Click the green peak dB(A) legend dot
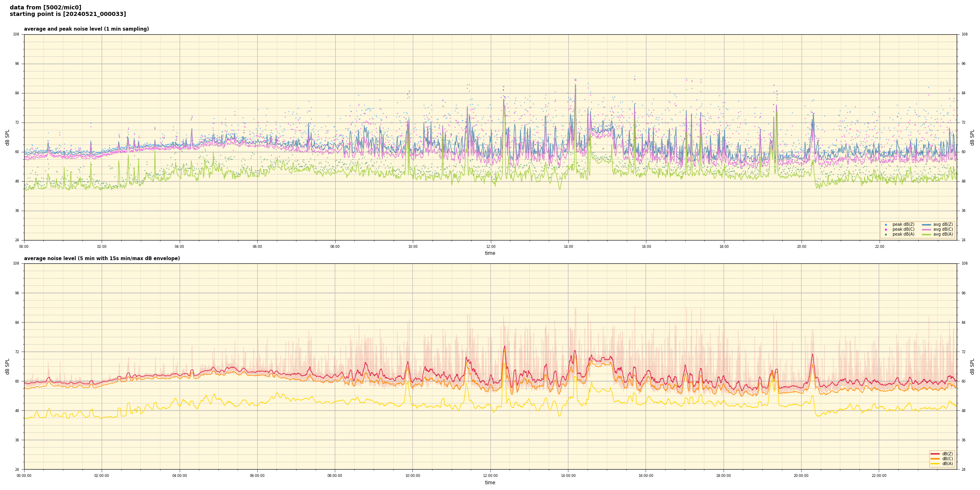The width and height of the screenshot is (980, 490). (886, 234)
